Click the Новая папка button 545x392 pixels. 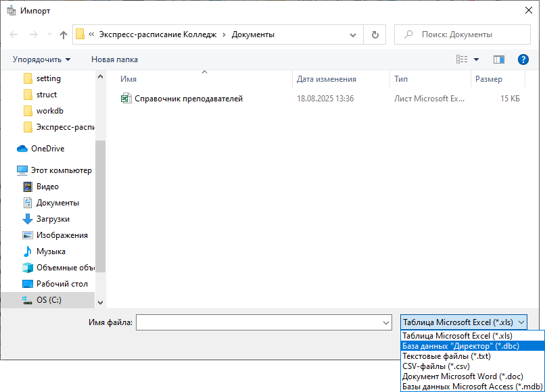[x=114, y=59]
